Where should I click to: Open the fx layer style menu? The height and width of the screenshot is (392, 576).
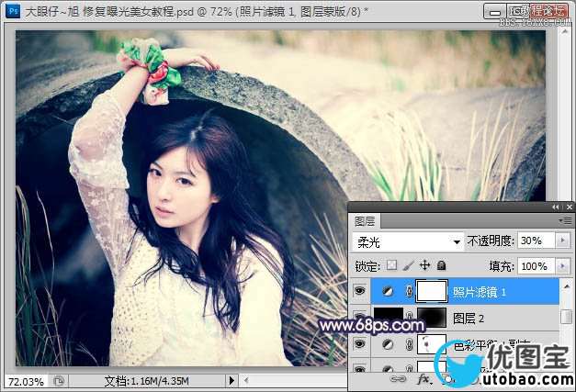coord(425,379)
